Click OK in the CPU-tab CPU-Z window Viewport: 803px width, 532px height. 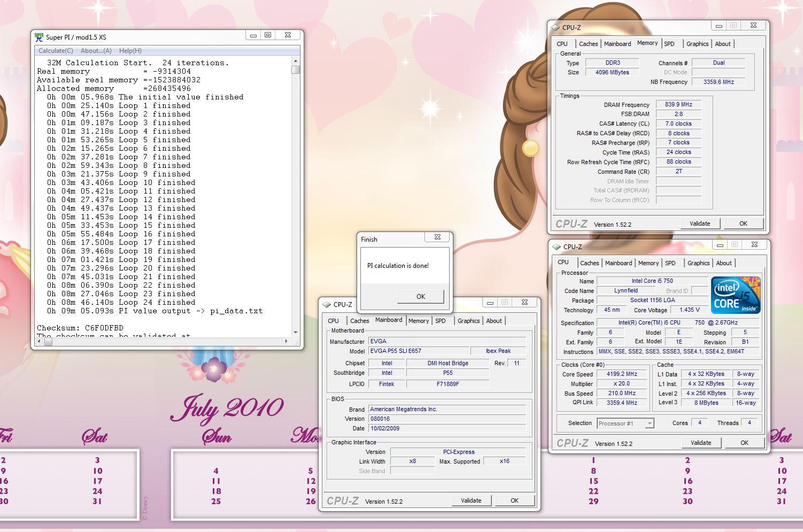(x=744, y=443)
